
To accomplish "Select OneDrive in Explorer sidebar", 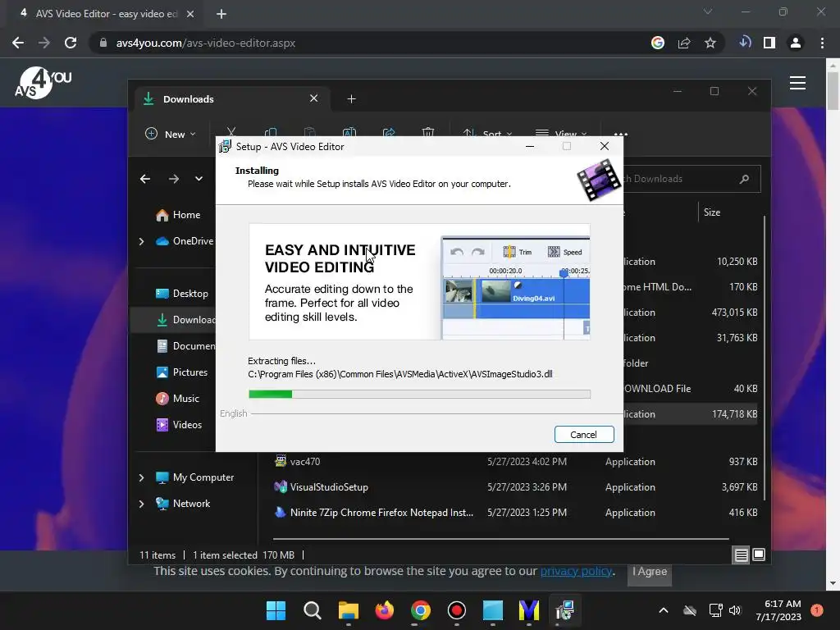I will pyautogui.click(x=185, y=241).
